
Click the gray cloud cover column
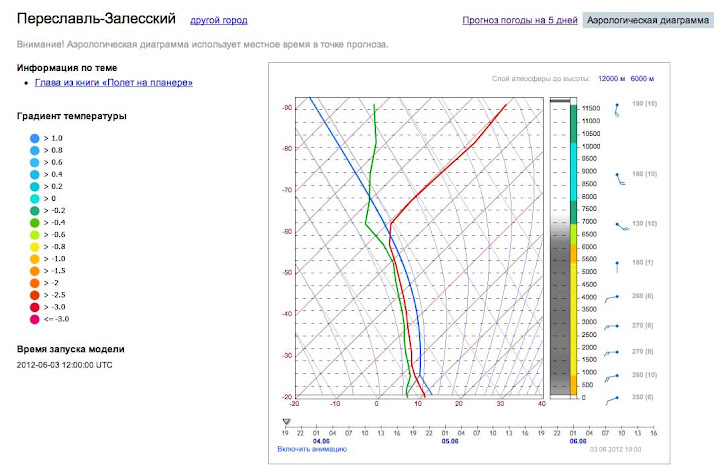pyautogui.click(x=560, y=248)
